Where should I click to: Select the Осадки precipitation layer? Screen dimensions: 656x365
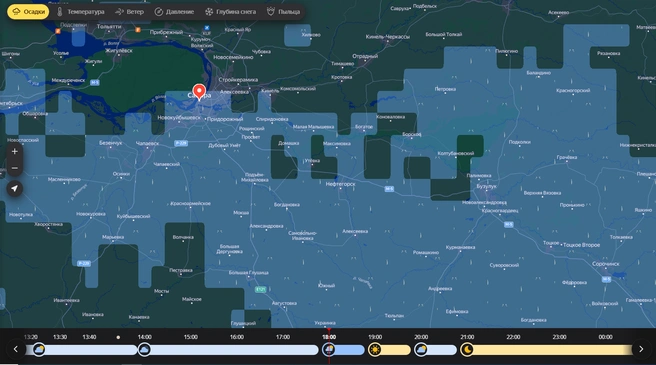tap(28, 12)
